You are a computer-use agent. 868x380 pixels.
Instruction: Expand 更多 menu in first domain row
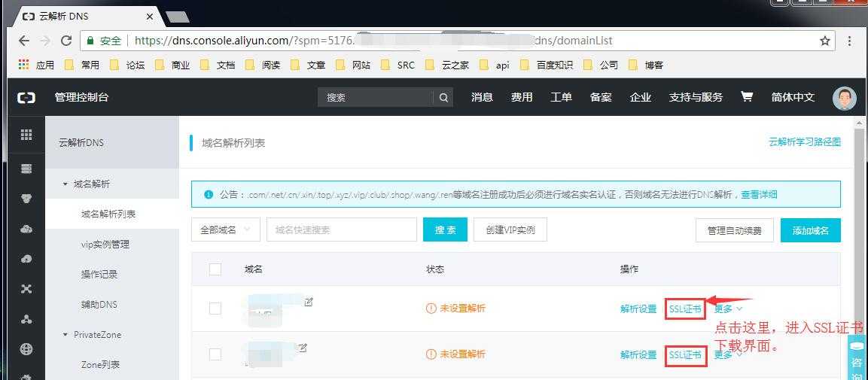tap(728, 309)
